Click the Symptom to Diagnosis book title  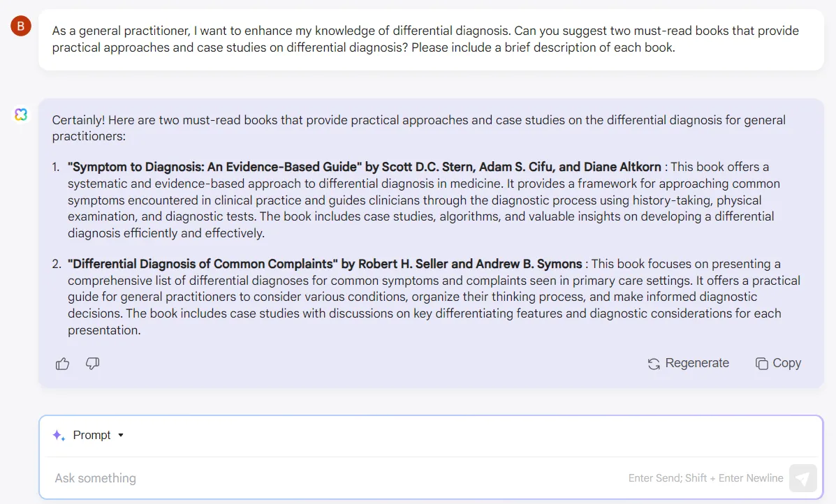tap(214, 167)
